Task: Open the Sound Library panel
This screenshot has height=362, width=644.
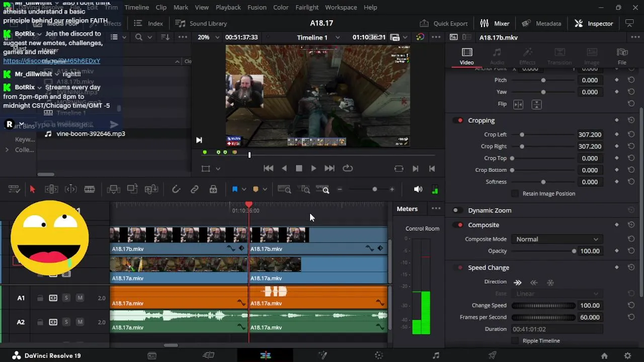Action: (x=201, y=24)
